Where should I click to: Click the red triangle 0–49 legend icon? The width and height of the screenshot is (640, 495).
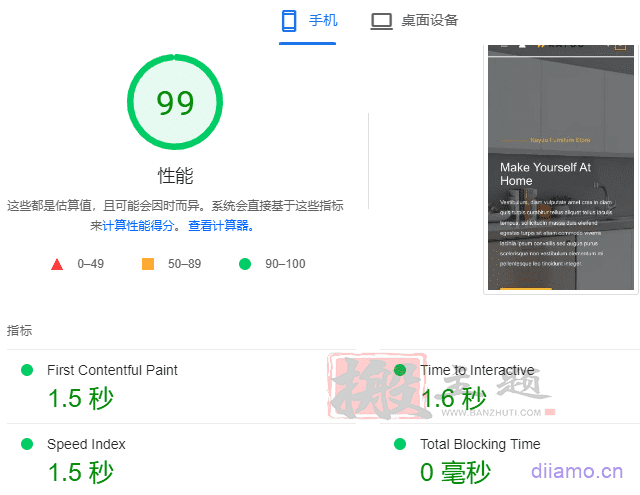point(57,264)
